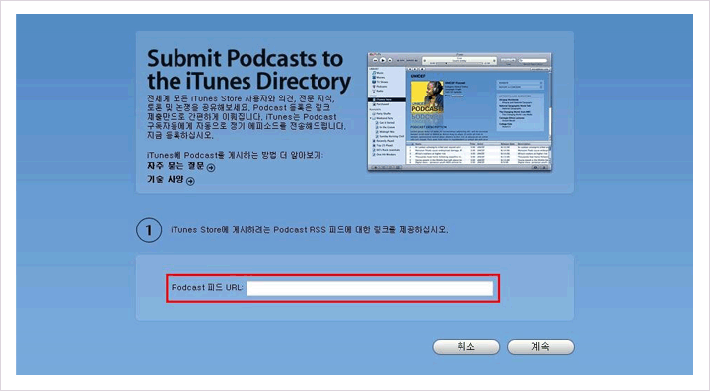The height and width of the screenshot is (391, 710).
Task: Click the 취소 cancel button
Action: [466, 347]
